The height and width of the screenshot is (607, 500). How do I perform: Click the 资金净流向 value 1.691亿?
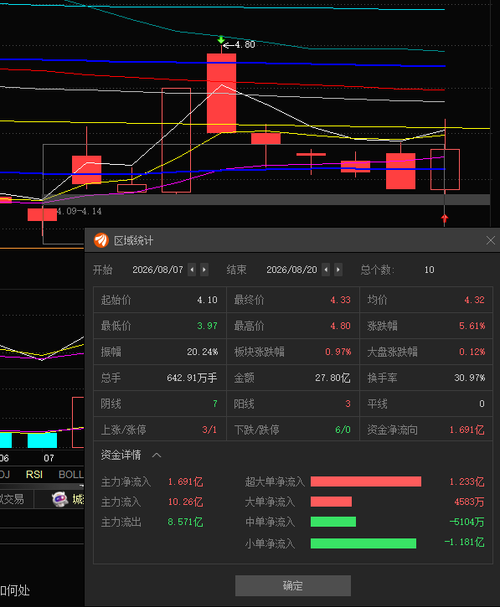tap(467, 430)
